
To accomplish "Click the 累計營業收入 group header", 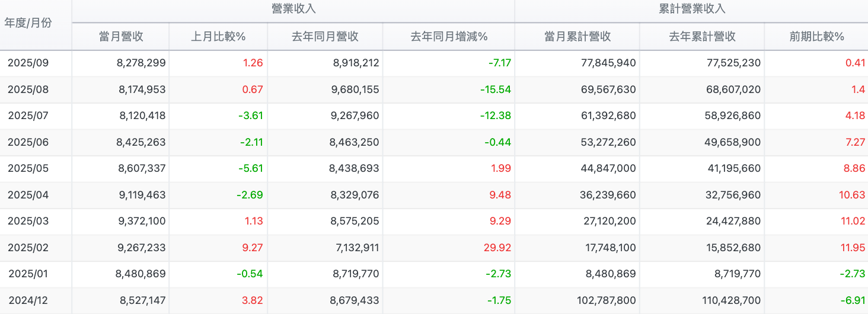I will point(692,9).
